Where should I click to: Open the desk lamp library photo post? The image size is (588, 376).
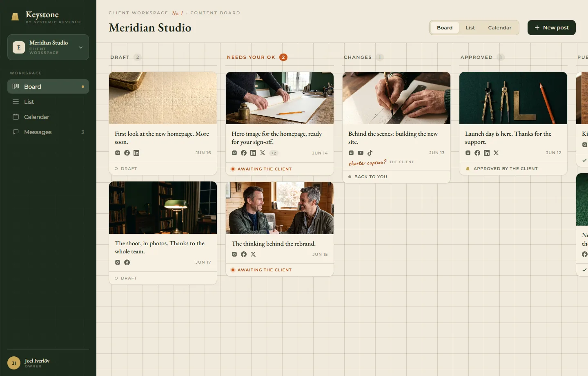[x=163, y=208]
